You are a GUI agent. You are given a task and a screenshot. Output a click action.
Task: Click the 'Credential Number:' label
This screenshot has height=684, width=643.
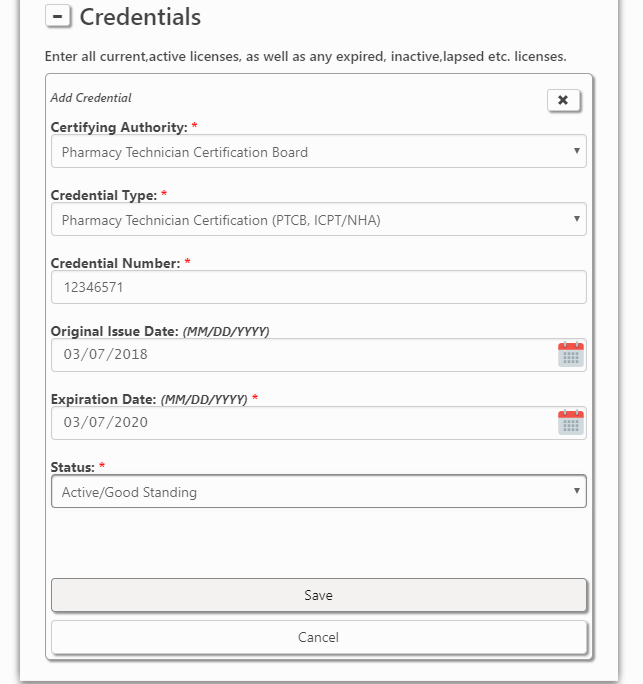click(115, 263)
